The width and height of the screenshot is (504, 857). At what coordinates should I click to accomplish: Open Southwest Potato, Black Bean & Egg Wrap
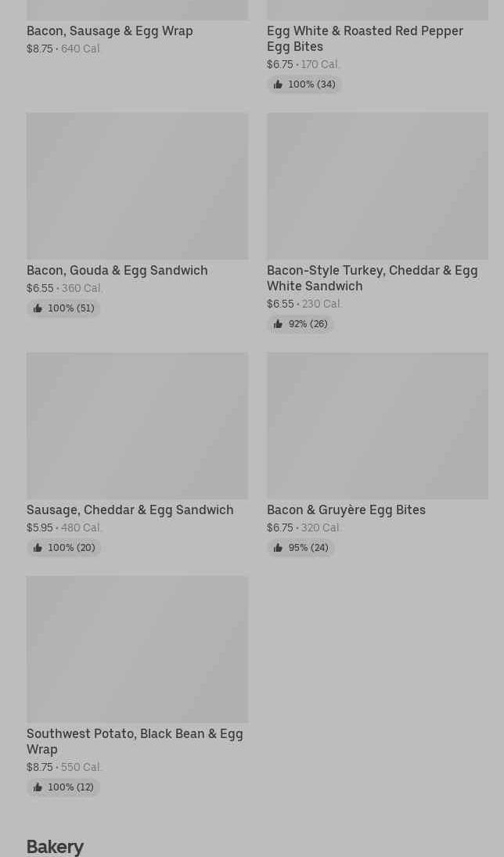135,741
